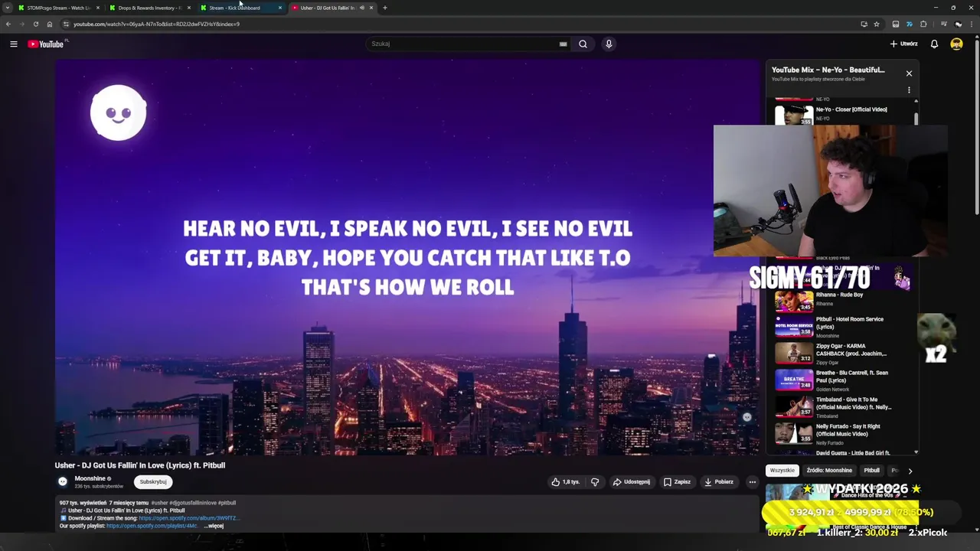980x551 pixels.
Task: Close the Usher YouTube browser tab
Action: click(371, 8)
